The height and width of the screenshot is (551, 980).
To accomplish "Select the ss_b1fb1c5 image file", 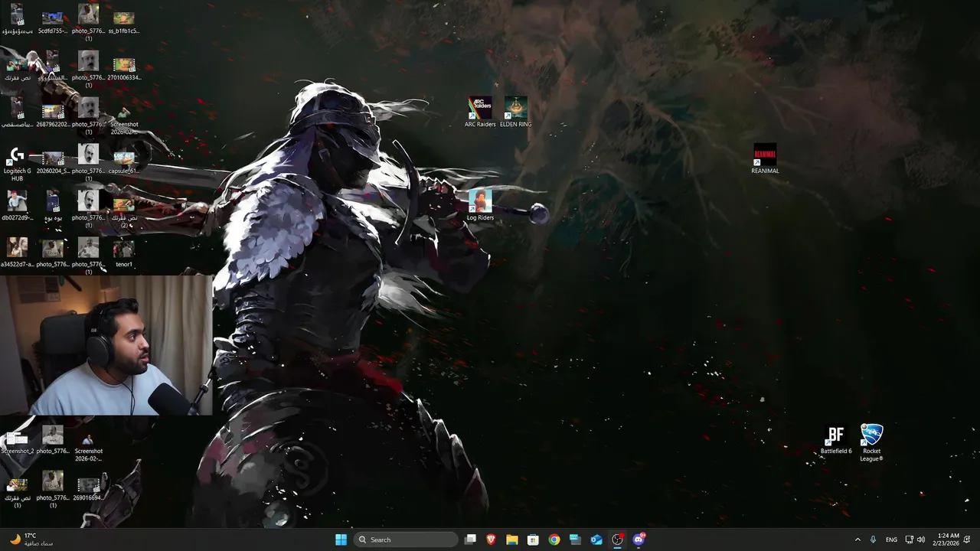I will pos(123,21).
